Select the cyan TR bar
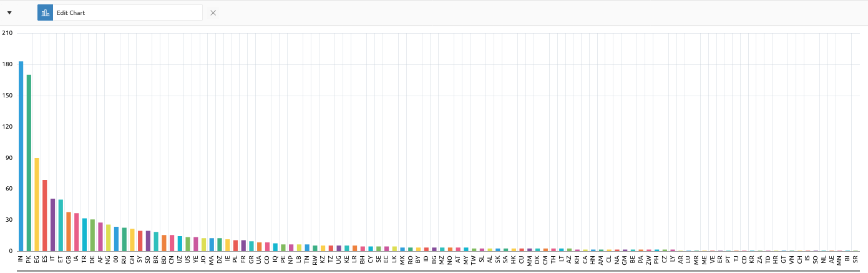The width and height of the screenshot is (868, 273). tap(84, 235)
